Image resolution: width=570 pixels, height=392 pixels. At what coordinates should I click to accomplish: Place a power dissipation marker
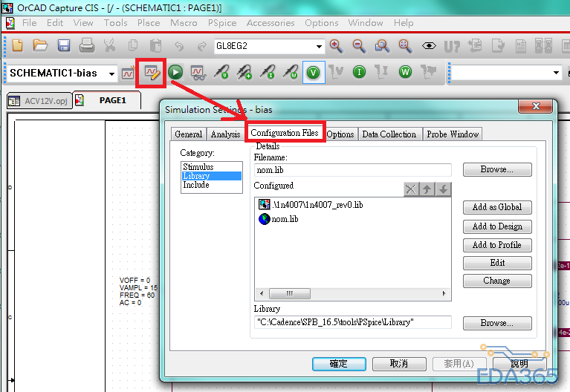(291, 72)
